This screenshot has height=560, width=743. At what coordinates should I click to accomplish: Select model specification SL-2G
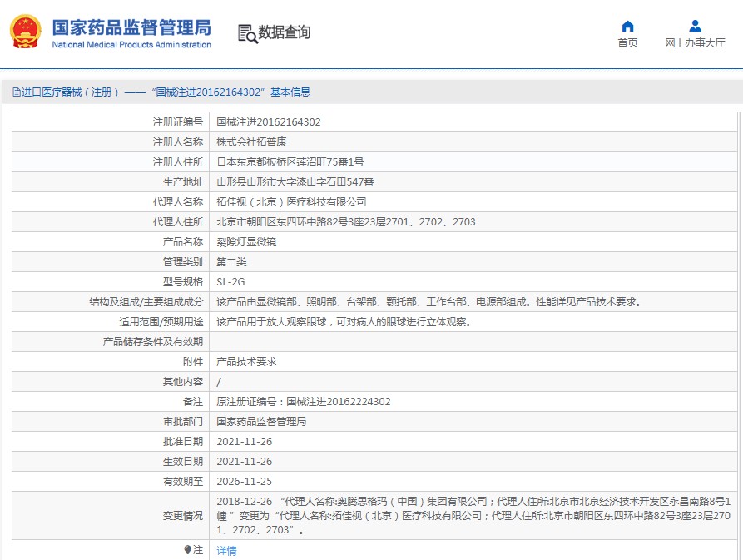230,282
